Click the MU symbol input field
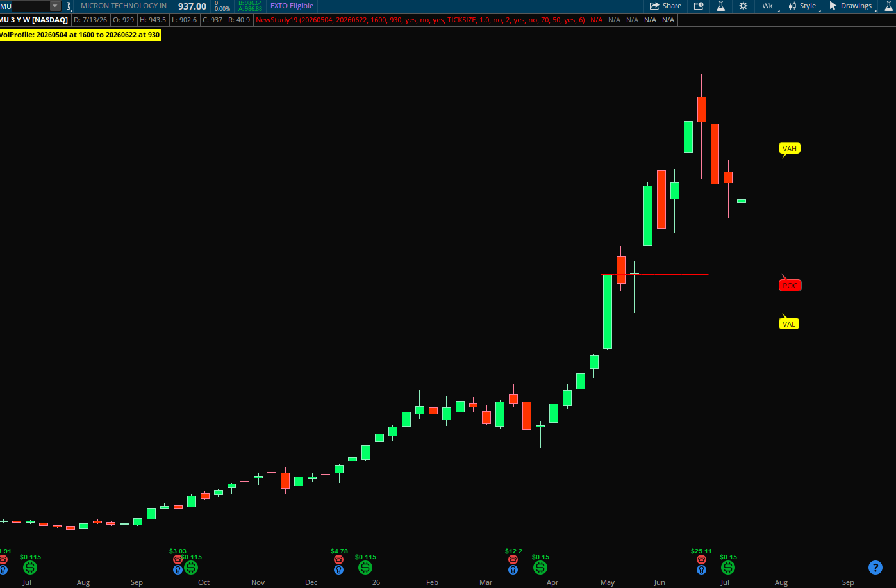Viewport: 896px width, 588px height. [25, 6]
